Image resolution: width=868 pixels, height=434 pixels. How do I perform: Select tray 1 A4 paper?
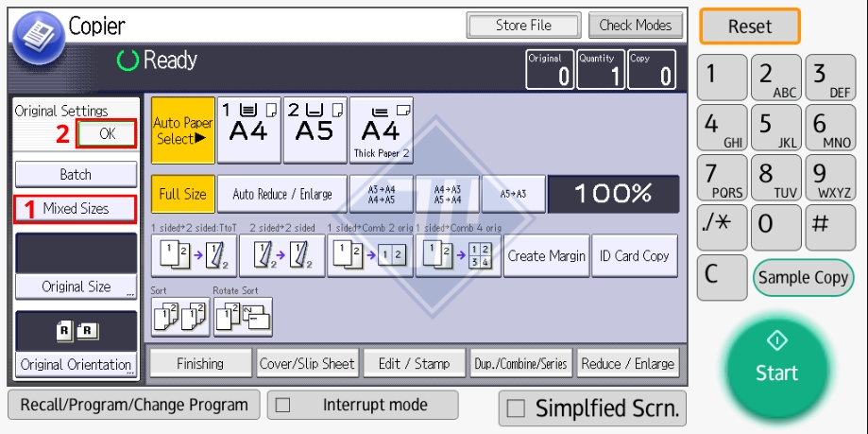pos(249,130)
